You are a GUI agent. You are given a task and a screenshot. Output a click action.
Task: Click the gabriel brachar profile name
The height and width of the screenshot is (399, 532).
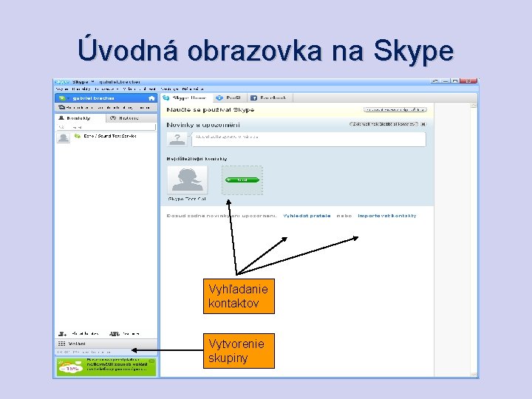click(93, 98)
